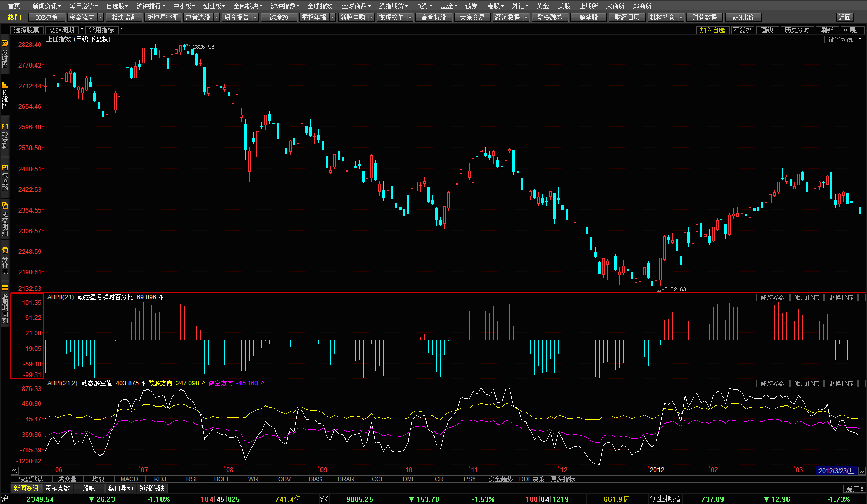Click 添加指标 on the ABPII panel
Screen dimensions: 867x504
pos(807,298)
